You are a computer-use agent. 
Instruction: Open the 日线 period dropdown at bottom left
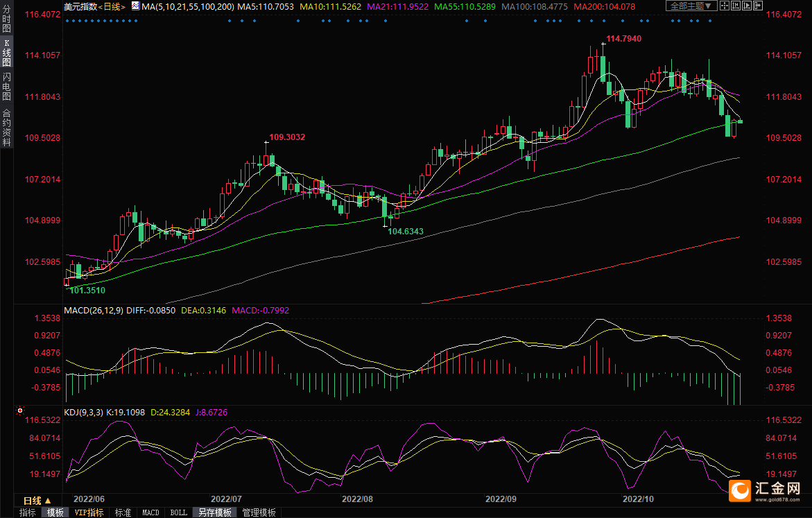pyautogui.click(x=37, y=501)
